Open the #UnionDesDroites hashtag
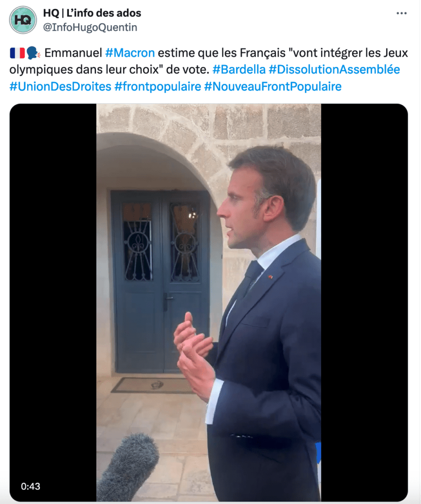The height and width of the screenshot is (504, 421). tap(60, 86)
